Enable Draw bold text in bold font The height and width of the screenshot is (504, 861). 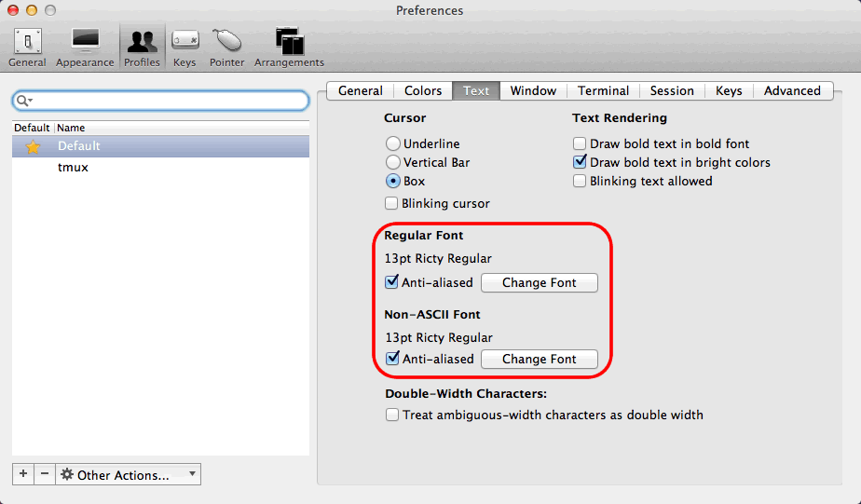580,143
